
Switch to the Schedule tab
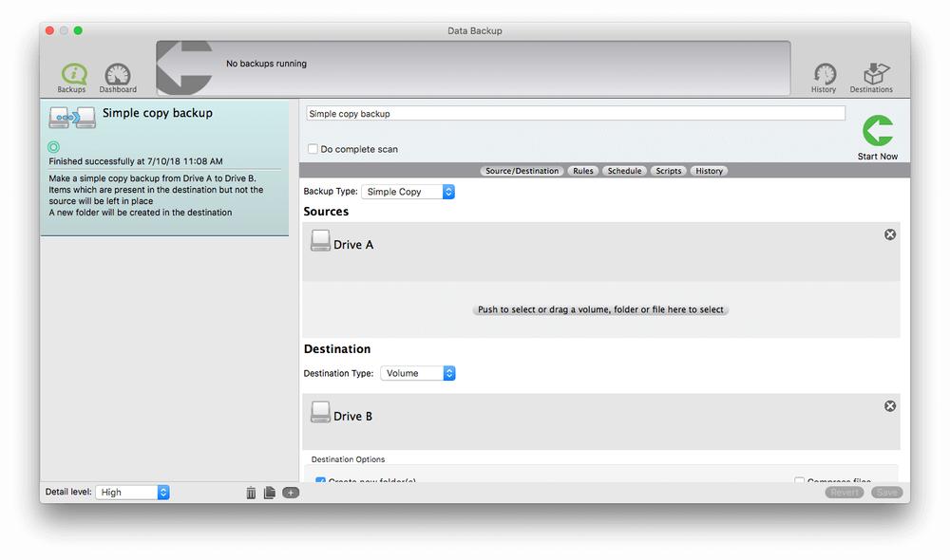point(624,171)
